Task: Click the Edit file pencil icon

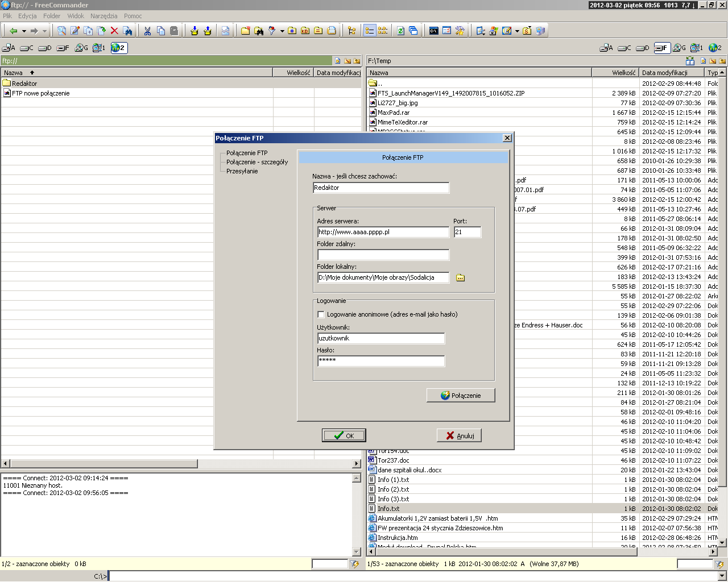Action: point(75,31)
